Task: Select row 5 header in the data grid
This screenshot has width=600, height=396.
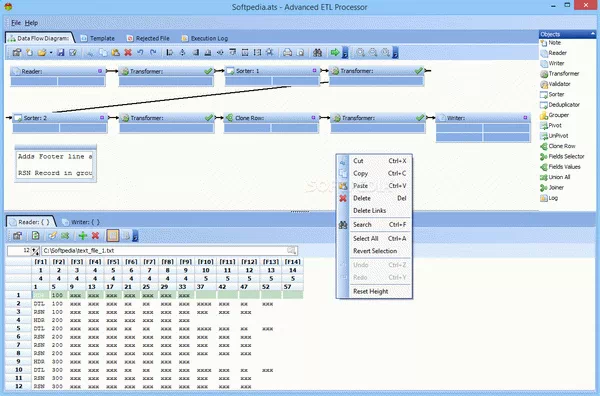Action: point(18,329)
